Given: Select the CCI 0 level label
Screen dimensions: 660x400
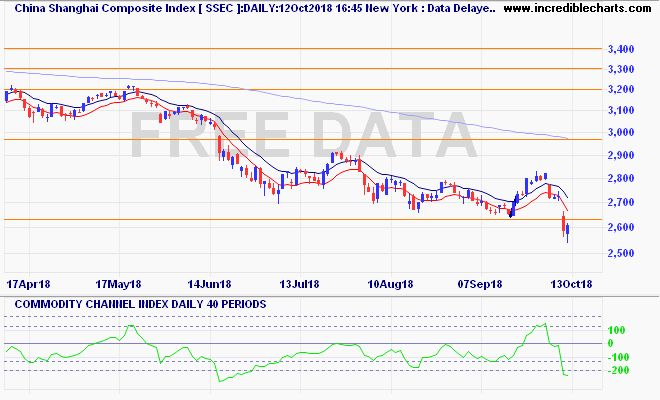Looking at the screenshot, I should [611, 343].
